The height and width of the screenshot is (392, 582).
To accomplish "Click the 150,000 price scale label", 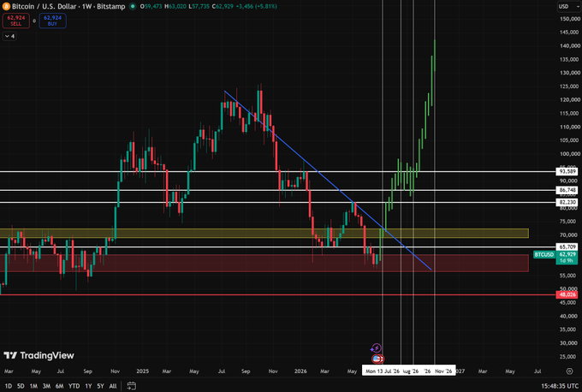I will click(570, 19).
